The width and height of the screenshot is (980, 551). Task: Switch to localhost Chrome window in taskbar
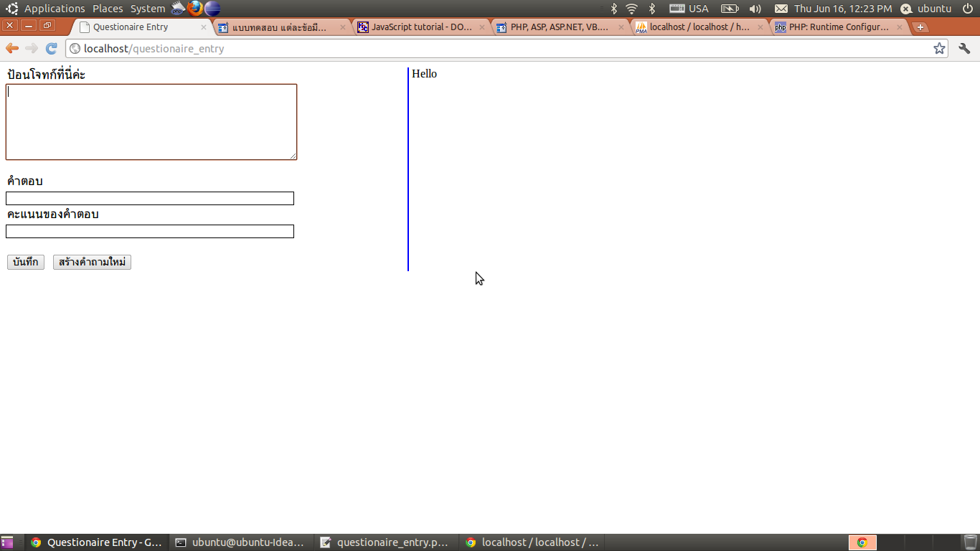pyautogui.click(x=532, y=542)
